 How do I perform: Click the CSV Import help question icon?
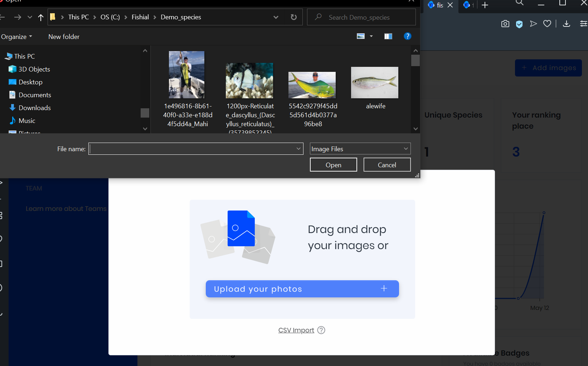pos(321,330)
